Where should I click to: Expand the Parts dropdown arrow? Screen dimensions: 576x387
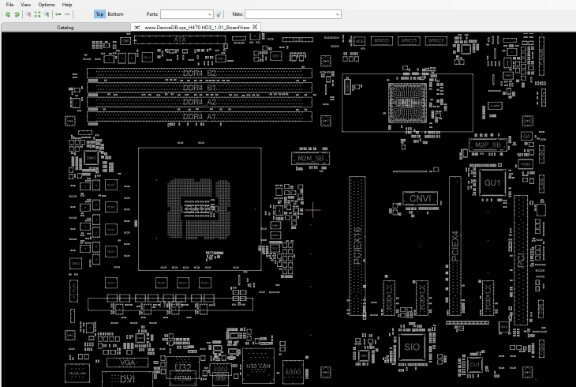[209, 14]
